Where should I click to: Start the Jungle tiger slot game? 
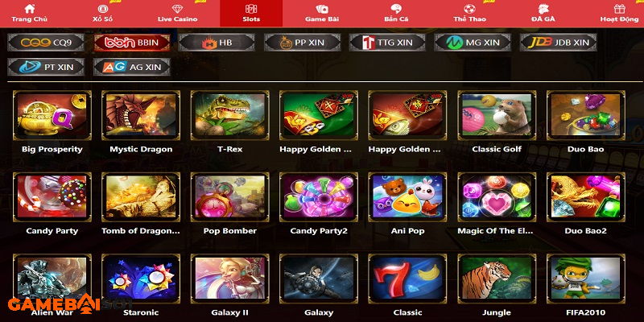tap(497, 279)
